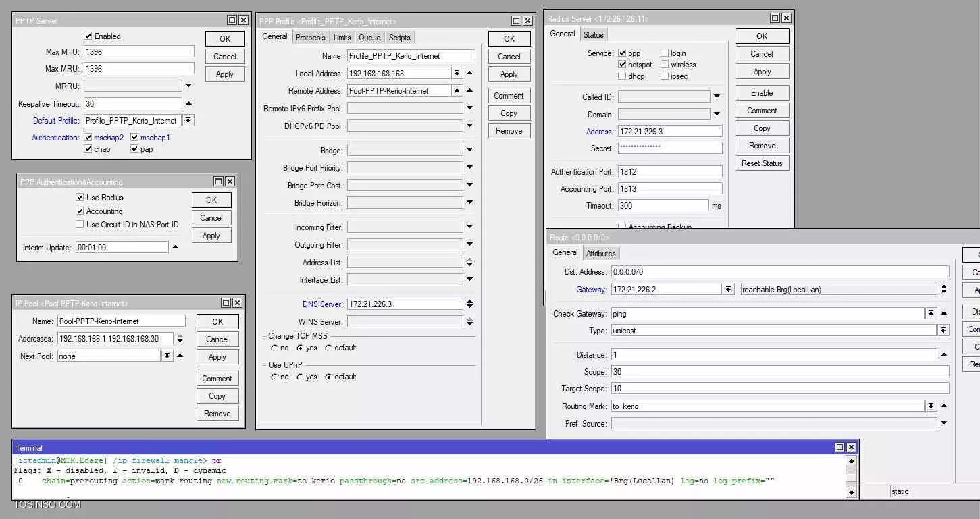Enable wireless service in Radius Server
980x519 pixels.
tap(665, 65)
